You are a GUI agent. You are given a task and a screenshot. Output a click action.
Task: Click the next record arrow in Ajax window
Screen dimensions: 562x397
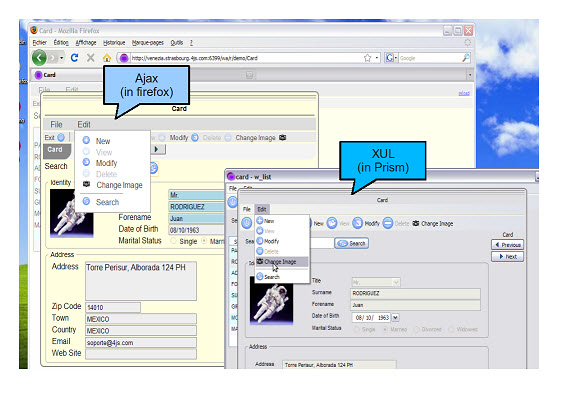click(x=156, y=149)
